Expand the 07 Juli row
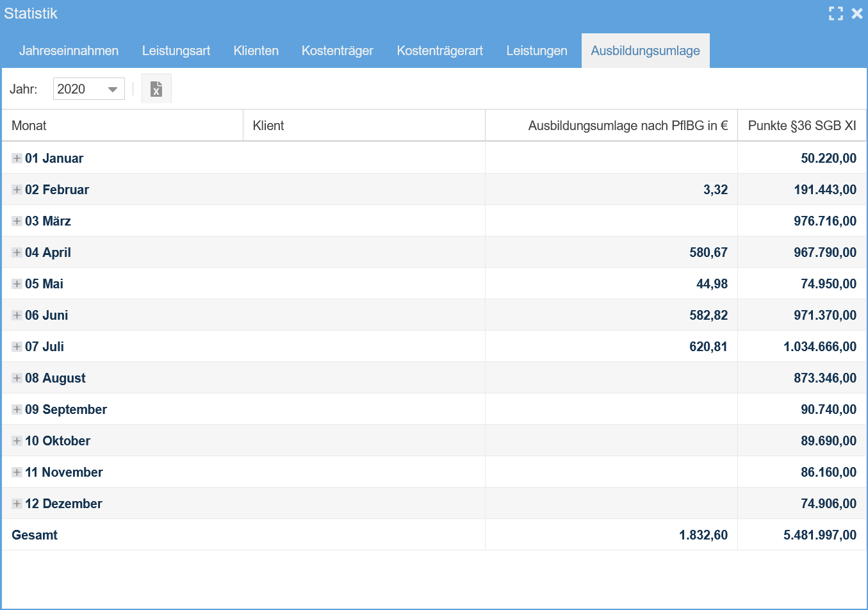The image size is (868, 610). [15, 346]
